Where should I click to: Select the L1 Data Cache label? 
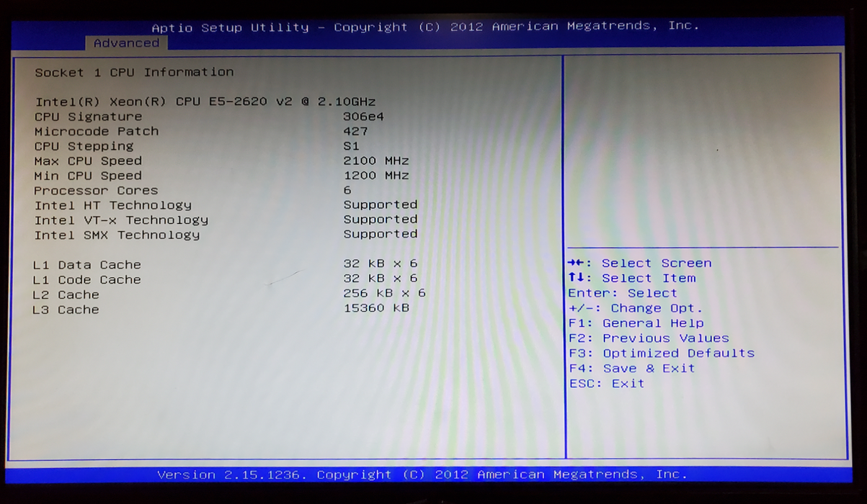(87, 265)
